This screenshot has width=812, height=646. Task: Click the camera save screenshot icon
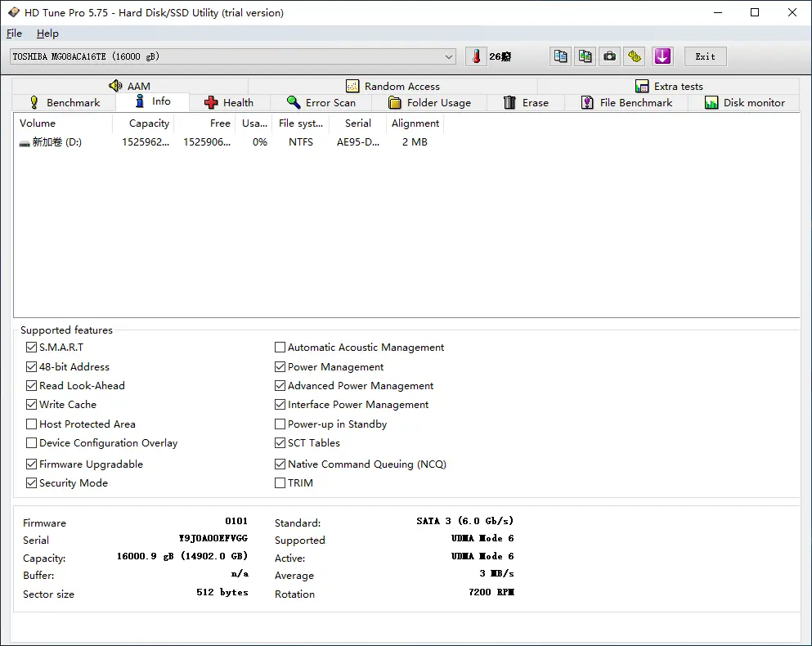click(609, 56)
